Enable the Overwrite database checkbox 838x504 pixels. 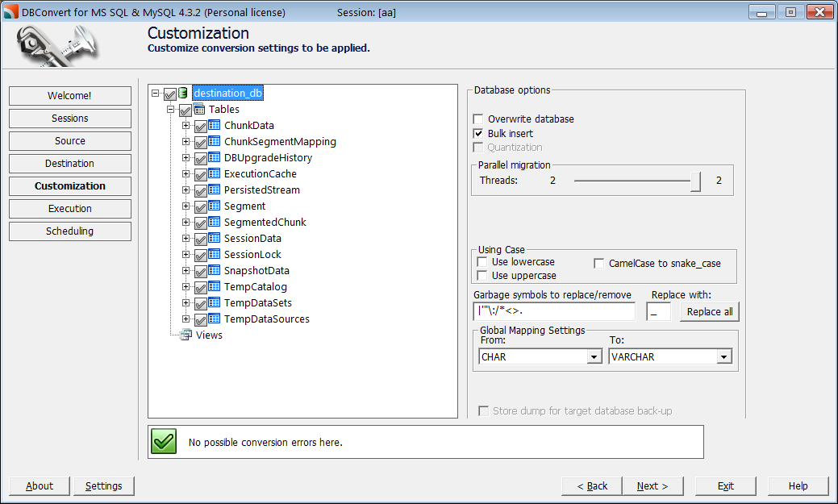[x=478, y=119]
